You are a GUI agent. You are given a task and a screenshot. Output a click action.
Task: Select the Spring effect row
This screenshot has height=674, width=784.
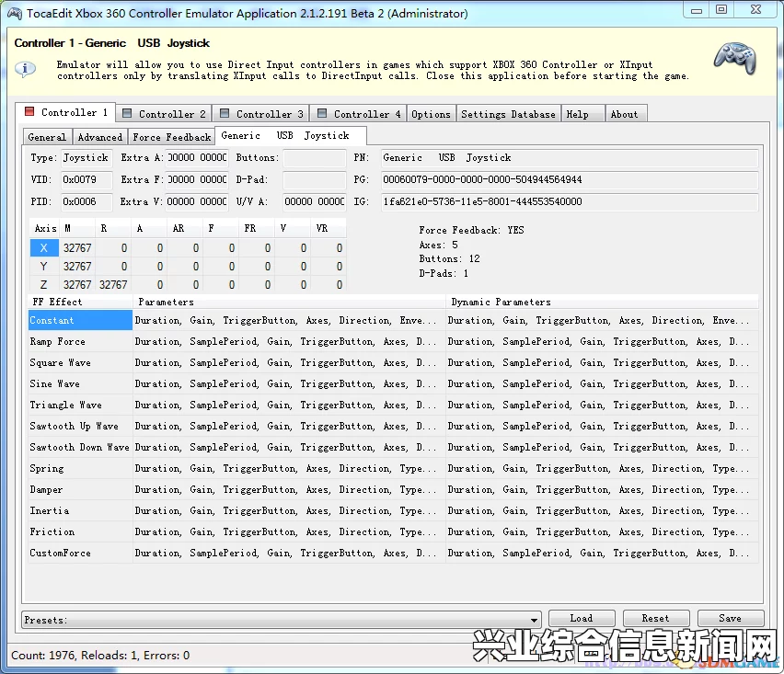pyautogui.click(x=394, y=468)
